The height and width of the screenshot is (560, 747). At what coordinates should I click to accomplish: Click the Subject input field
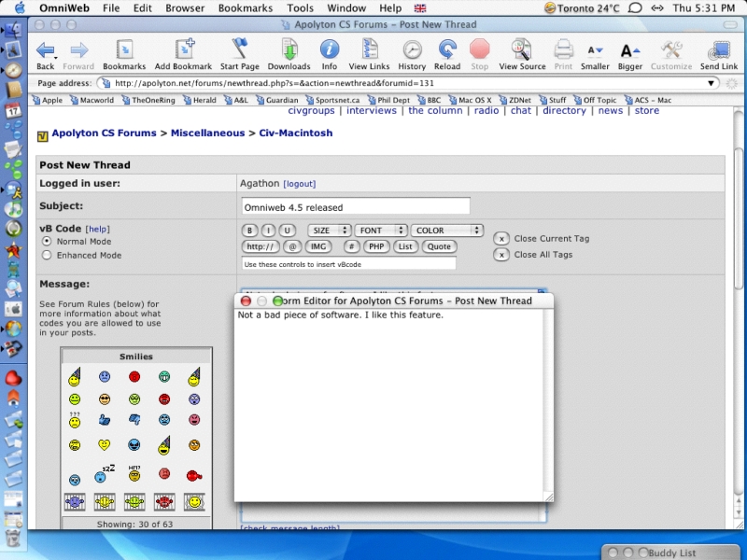tap(355, 207)
